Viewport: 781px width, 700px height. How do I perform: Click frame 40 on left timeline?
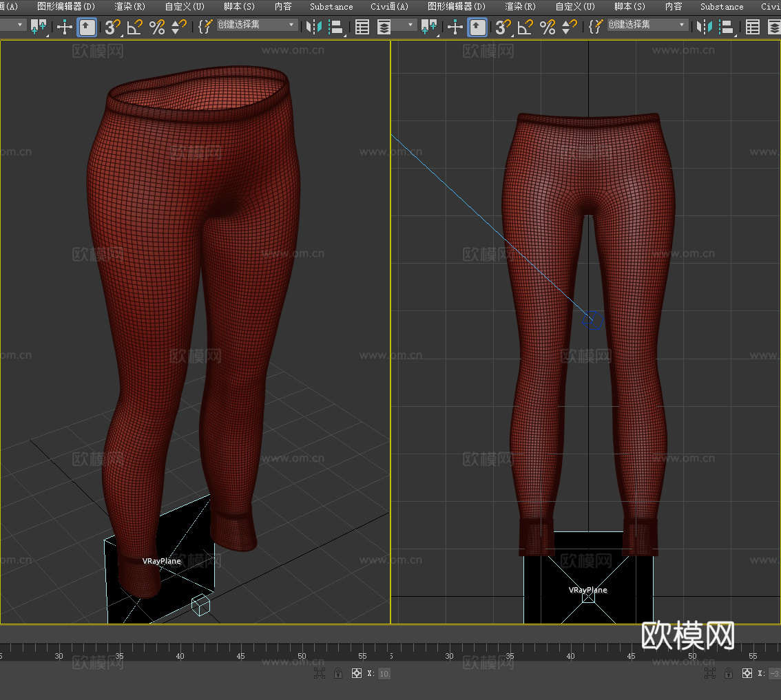tap(180, 656)
